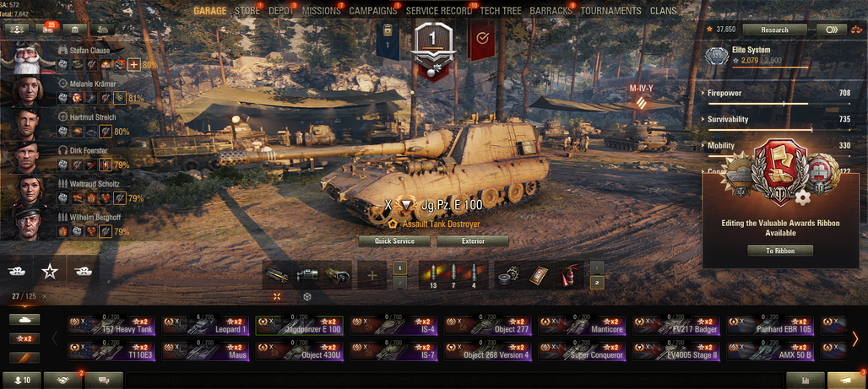
Task: Expand the Survivability parameter section
Action: [x=778, y=120]
